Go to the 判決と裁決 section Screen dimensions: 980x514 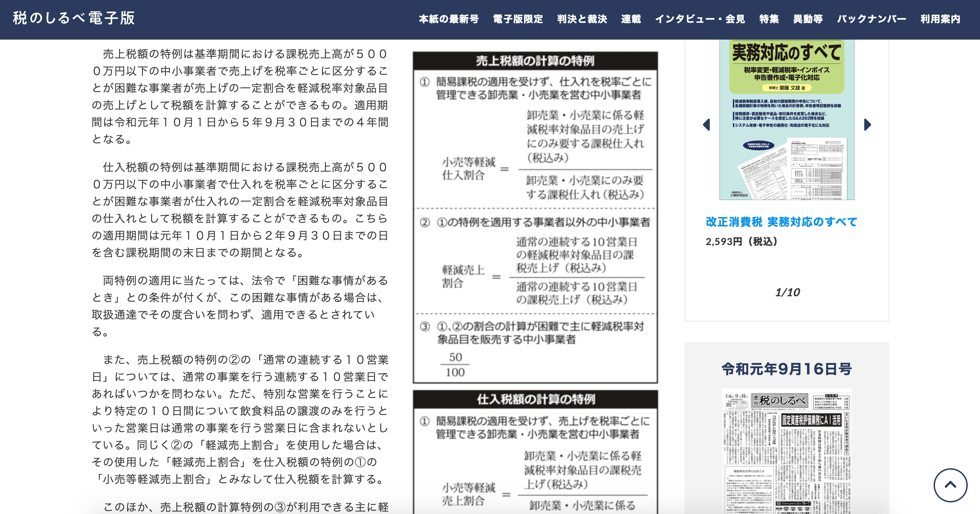pos(582,19)
